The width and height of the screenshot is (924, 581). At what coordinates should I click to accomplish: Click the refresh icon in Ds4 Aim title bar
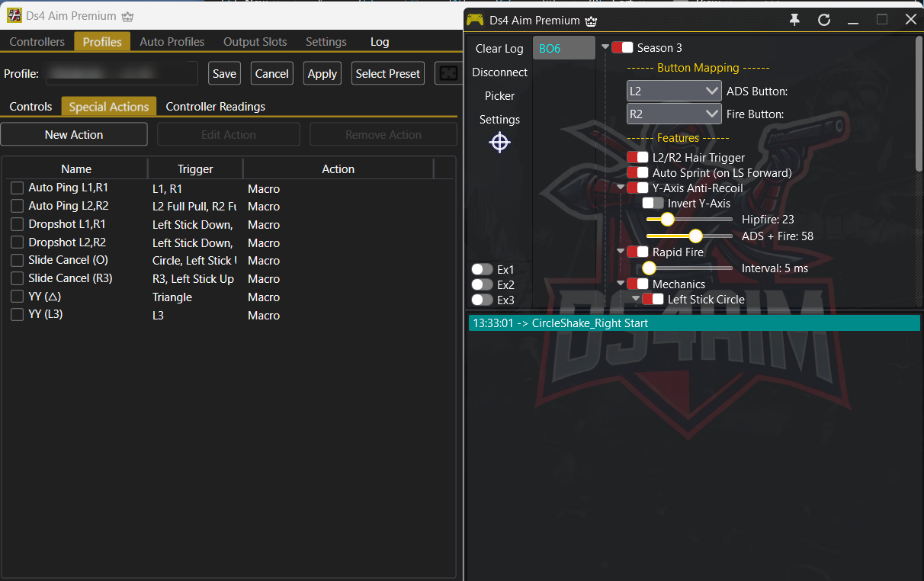(x=824, y=20)
